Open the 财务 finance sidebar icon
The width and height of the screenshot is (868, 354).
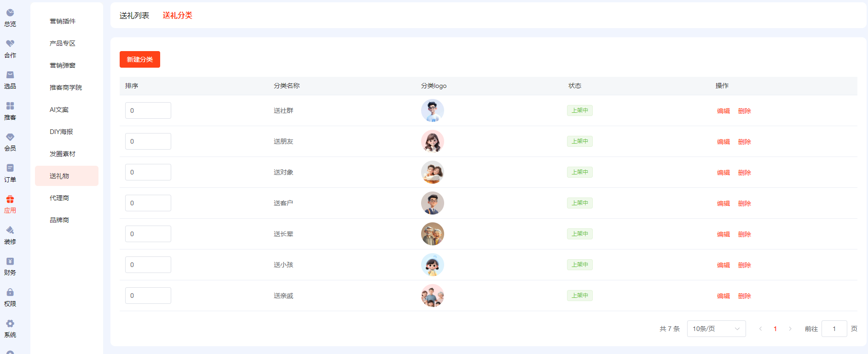(x=10, y=261)
